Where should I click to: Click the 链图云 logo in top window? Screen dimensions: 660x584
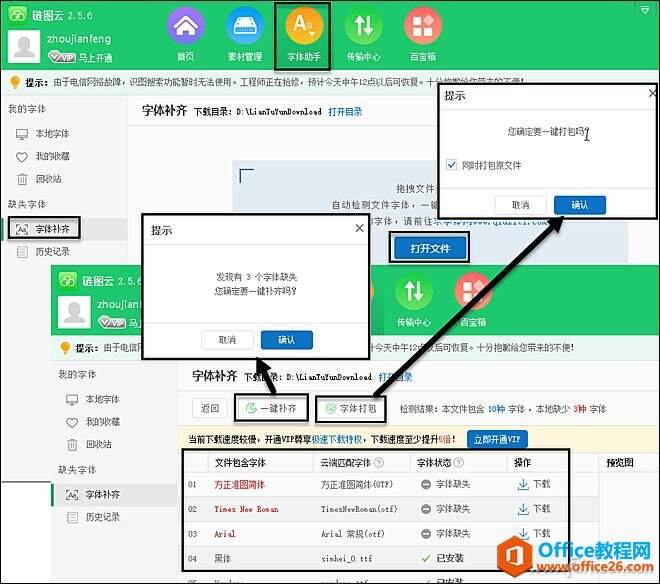18,16
